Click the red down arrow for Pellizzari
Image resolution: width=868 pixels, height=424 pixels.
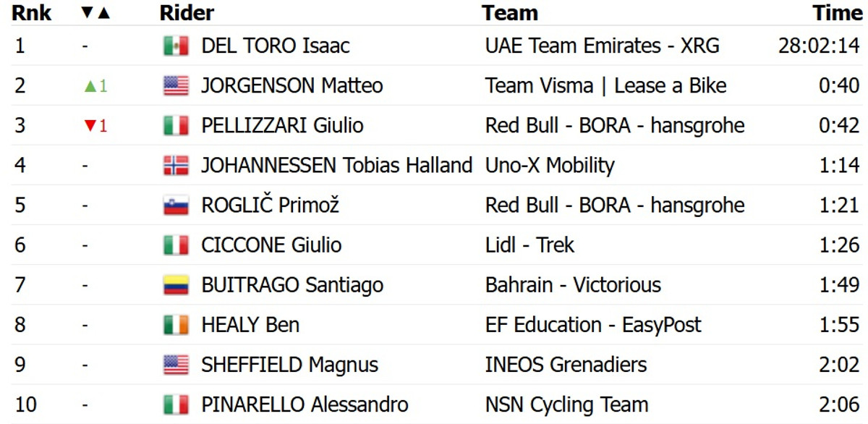click(90, 126)
